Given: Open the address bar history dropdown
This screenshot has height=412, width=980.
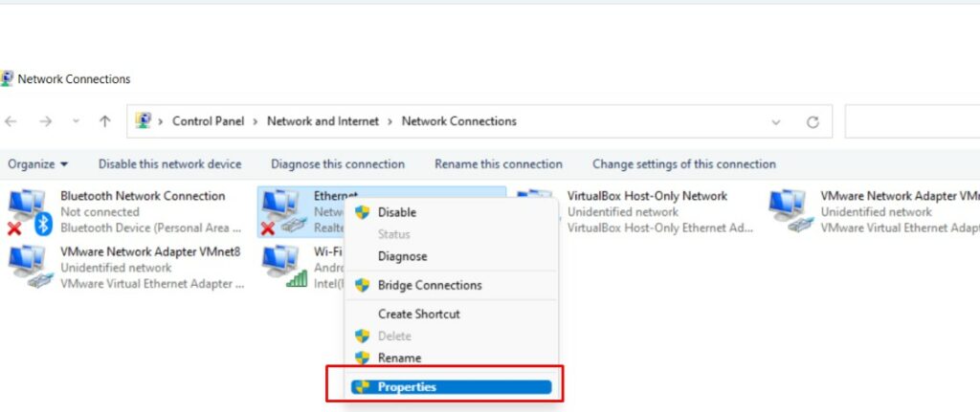Looking at the screenshot, I should (x=776, y=122).
